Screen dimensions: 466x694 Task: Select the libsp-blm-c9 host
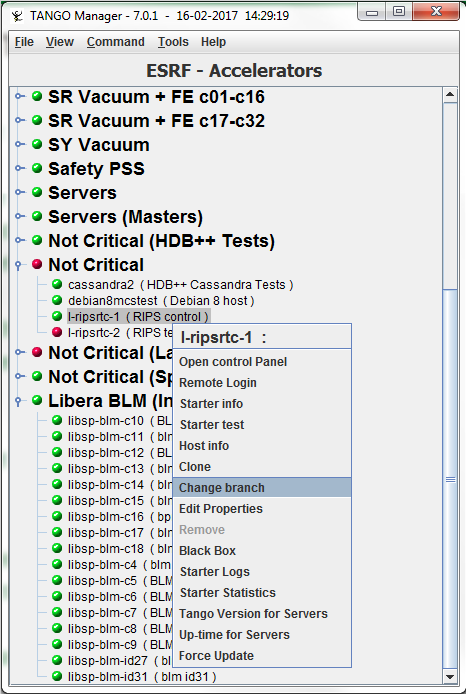(120, 644)
